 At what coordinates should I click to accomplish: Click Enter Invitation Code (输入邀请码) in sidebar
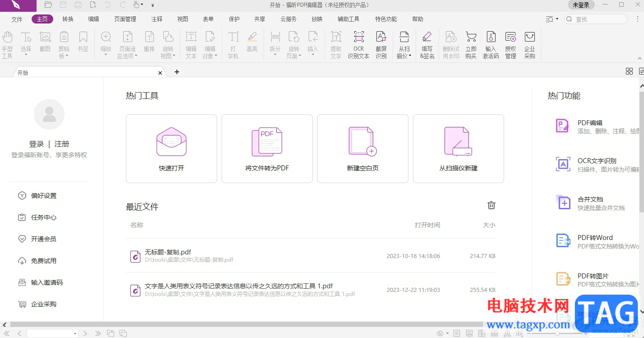41,282
